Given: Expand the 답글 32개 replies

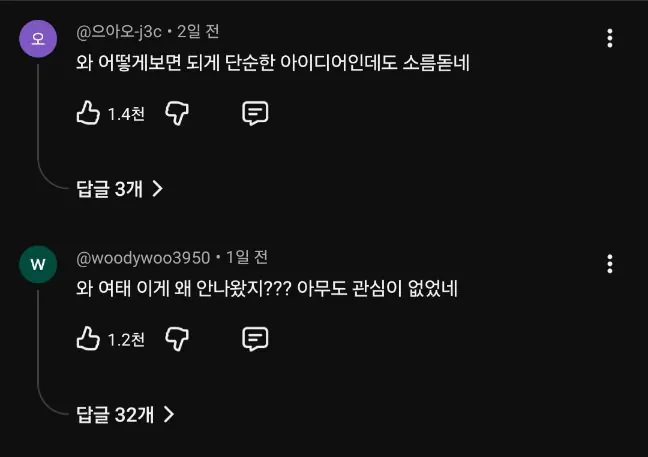Looking at the screenshot, I should pyautogui.click(x=125, y=413).
